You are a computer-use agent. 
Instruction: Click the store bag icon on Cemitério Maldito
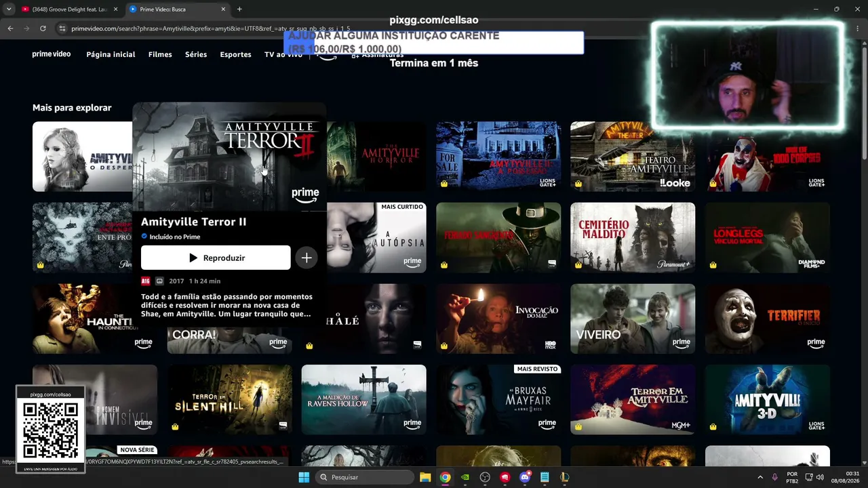(578, 265)
